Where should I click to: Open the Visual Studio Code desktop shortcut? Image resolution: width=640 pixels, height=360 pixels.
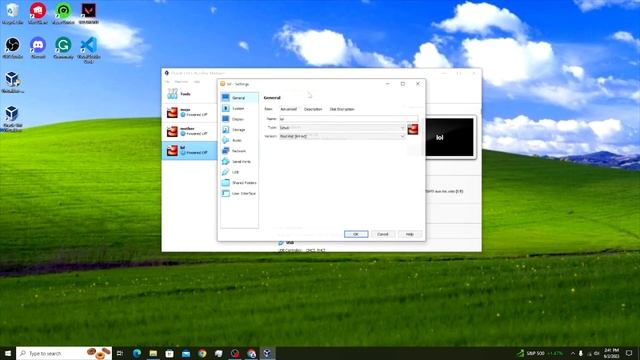tap(89, 50)
